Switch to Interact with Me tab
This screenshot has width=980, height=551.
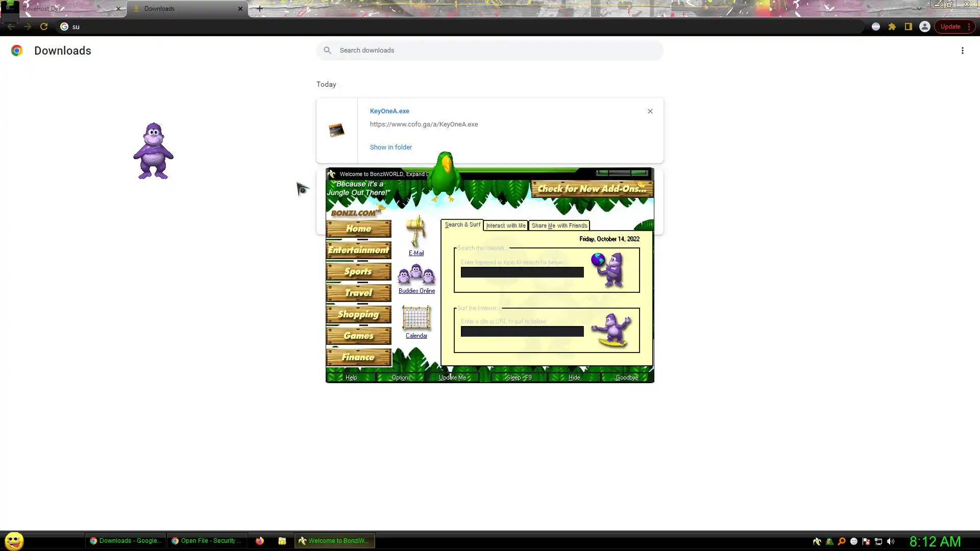coord(505,226)
